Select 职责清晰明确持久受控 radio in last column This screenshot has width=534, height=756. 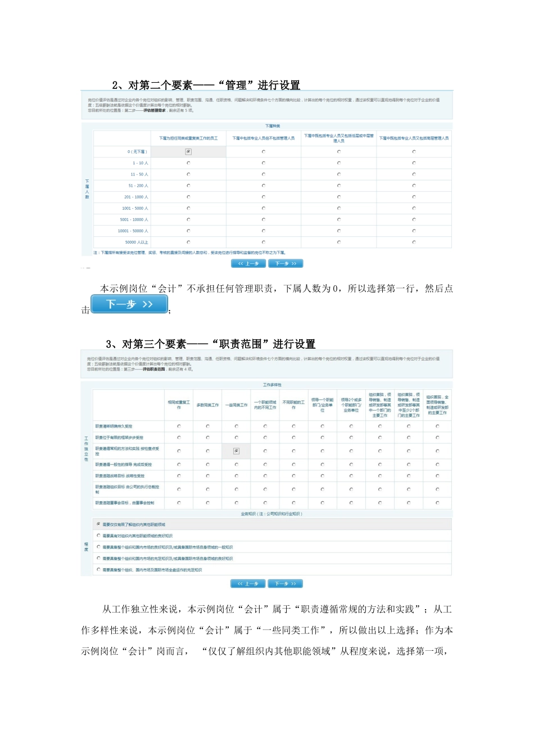click(437, 426)
